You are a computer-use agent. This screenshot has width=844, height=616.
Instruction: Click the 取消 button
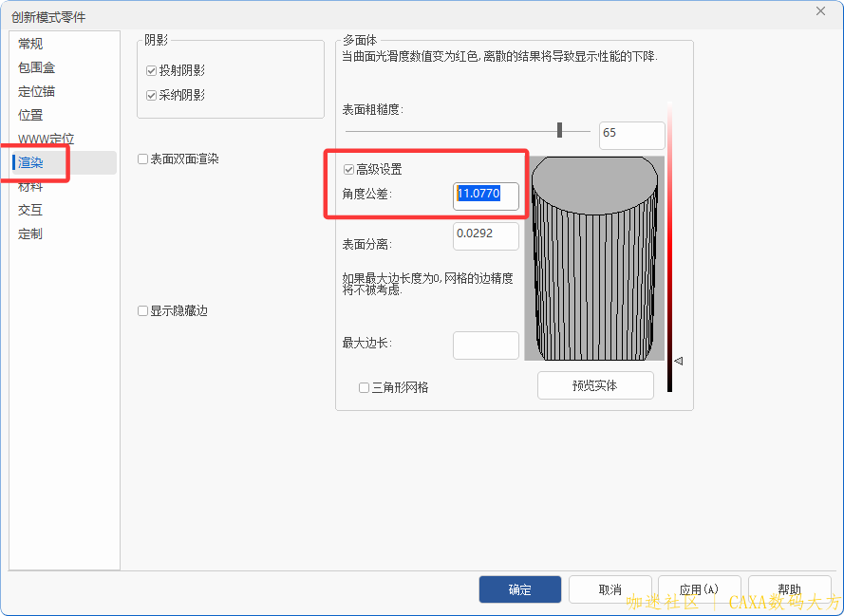pyautogui.click(x=610, y=589)
